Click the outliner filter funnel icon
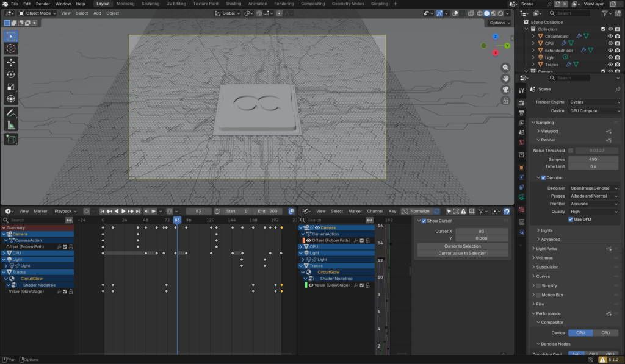This screenshot has width=625, height=364. pyautogui.click(x=605, y=13)
